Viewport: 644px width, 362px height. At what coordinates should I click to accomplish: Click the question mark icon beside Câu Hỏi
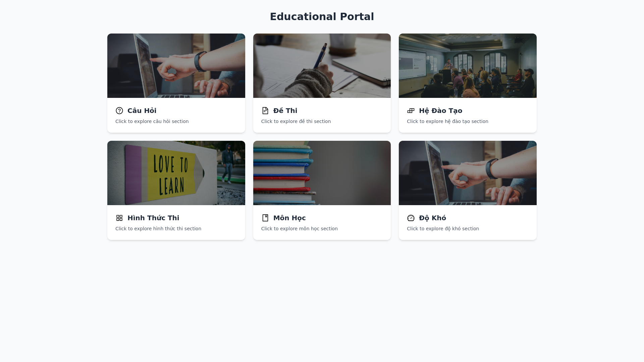point(119,111)
